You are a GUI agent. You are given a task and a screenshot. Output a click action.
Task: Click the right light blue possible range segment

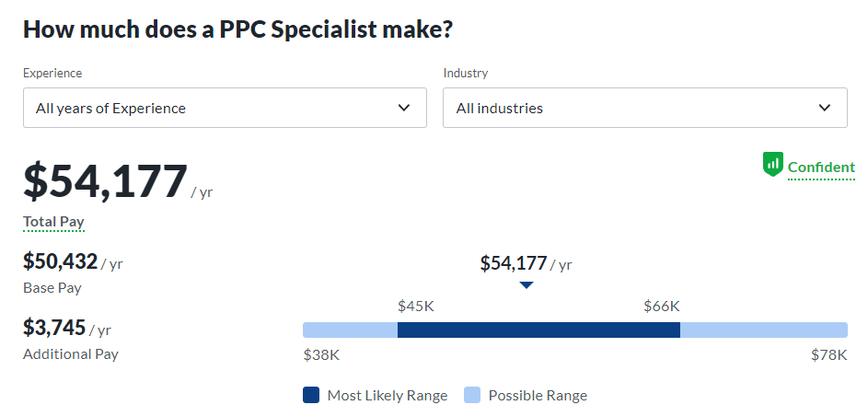764,330
